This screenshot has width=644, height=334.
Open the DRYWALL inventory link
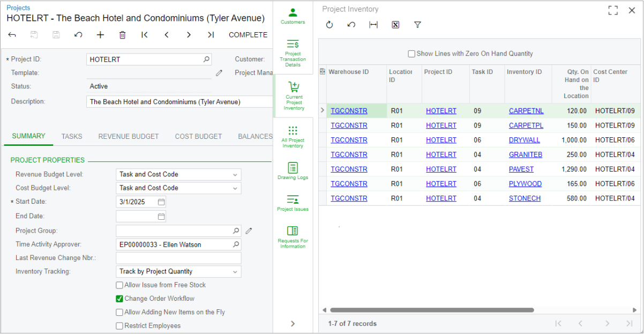(525, 140)
